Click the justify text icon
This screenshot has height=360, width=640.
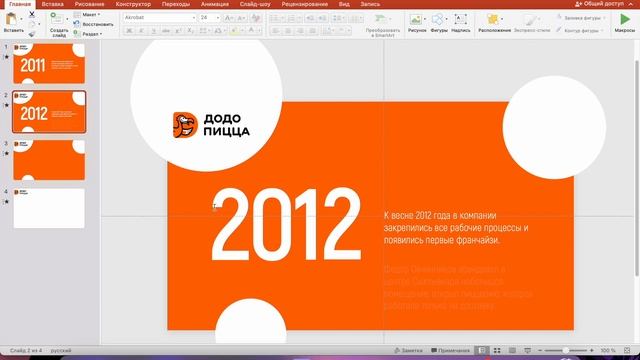(x=312, y=31)
